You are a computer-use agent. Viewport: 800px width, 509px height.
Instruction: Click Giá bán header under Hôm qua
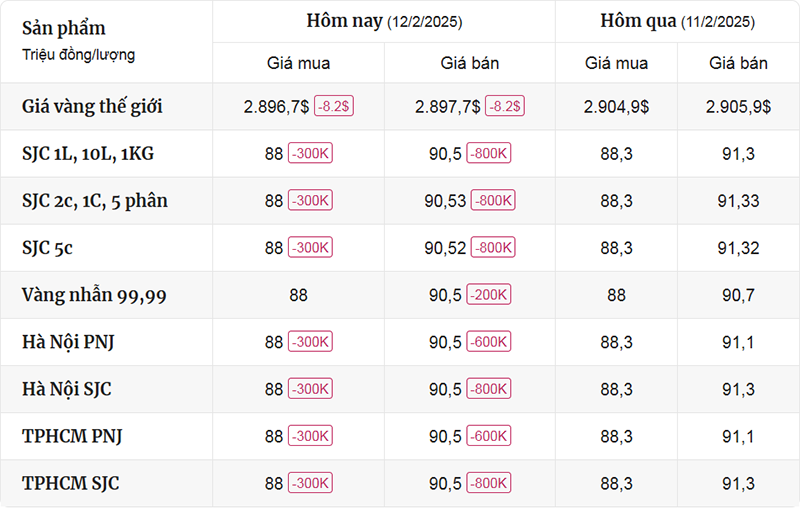tap(738, 63)
